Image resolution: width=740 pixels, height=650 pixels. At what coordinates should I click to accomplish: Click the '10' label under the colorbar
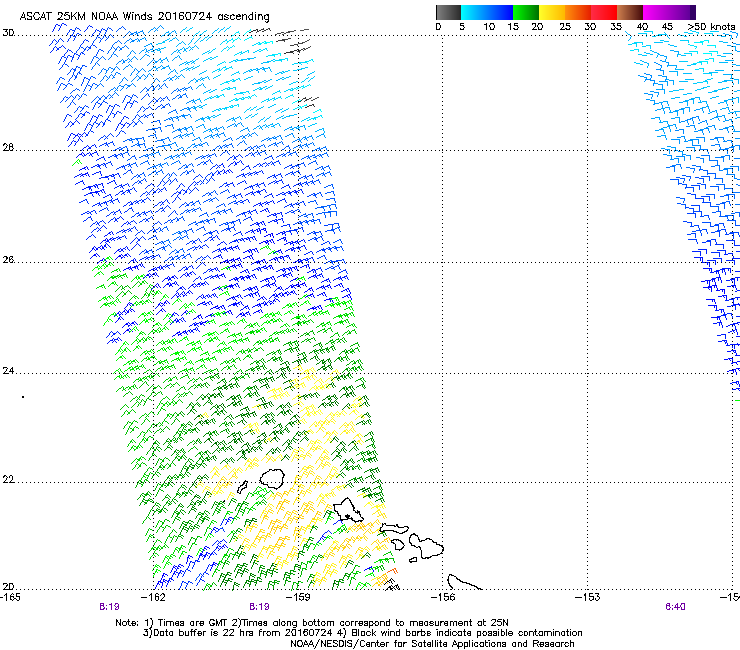489,27
